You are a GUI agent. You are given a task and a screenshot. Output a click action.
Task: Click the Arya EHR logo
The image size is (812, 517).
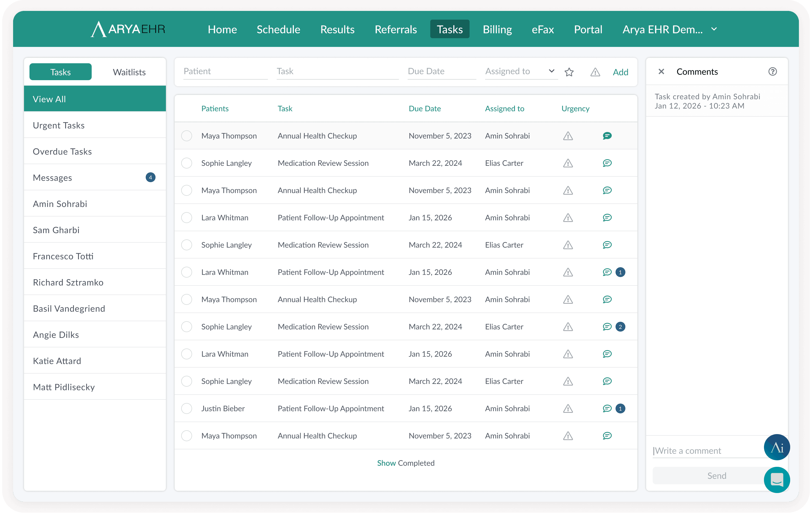pos(128,29)
